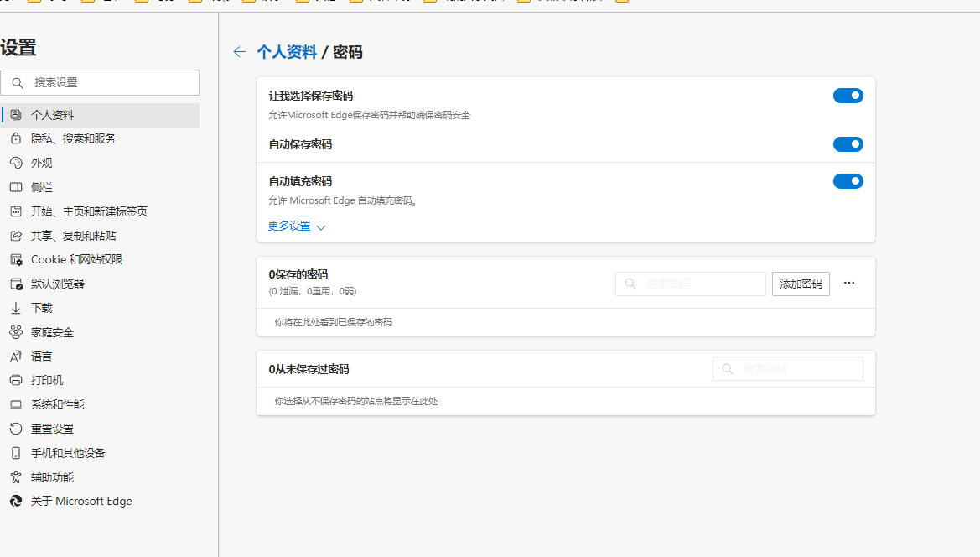Open 手机和其他设备 settings
This screenshot has width=980, height=557.
pyautogui.click(x=100, y=453)
